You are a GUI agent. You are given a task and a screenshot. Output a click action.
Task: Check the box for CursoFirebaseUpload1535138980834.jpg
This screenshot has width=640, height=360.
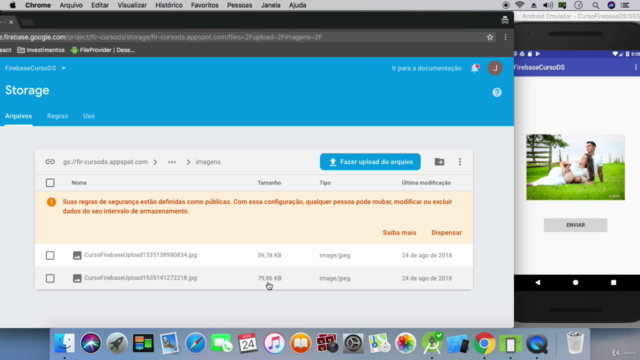point(50,255)
